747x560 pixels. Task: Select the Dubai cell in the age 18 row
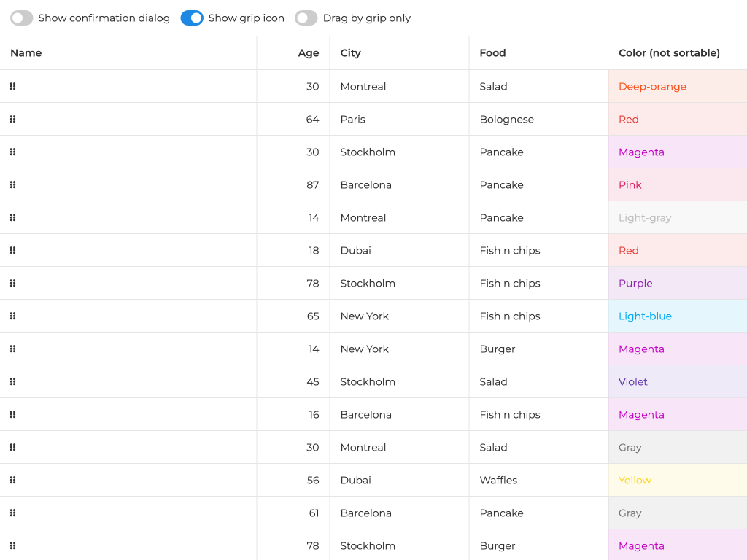(x=355, y=250)
